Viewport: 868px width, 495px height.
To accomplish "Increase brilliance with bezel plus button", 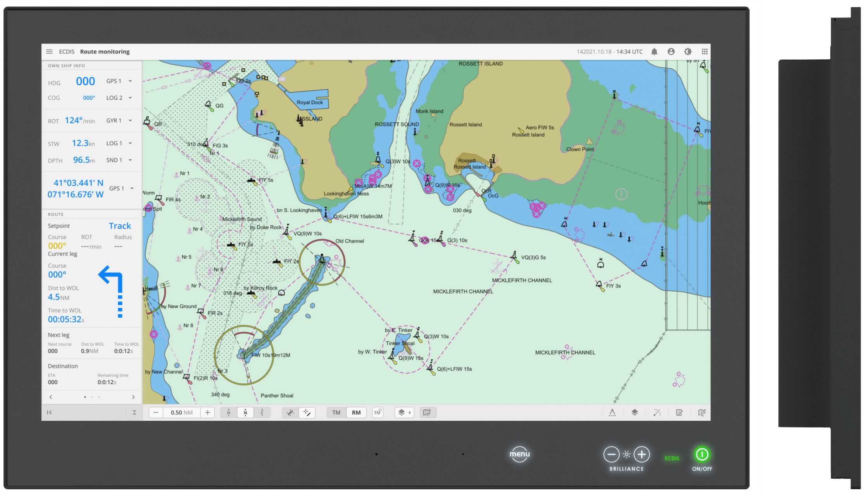I will tap(642, 454).
